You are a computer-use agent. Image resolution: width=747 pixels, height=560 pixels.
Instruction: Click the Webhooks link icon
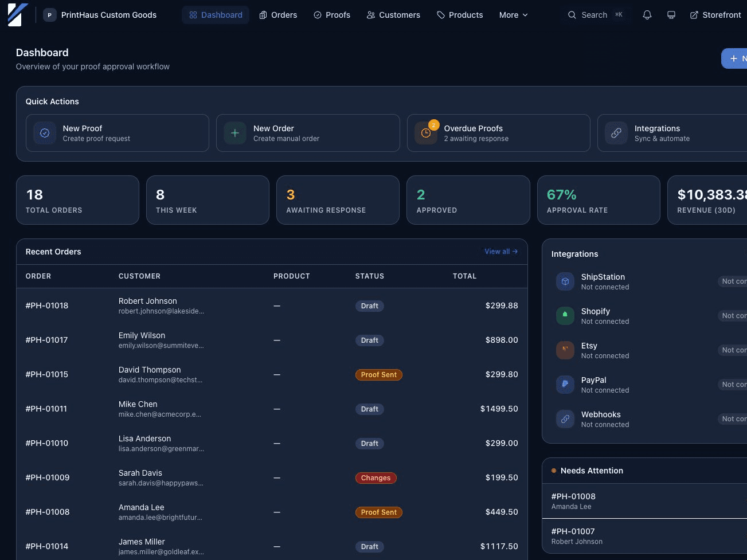[565, 419]
